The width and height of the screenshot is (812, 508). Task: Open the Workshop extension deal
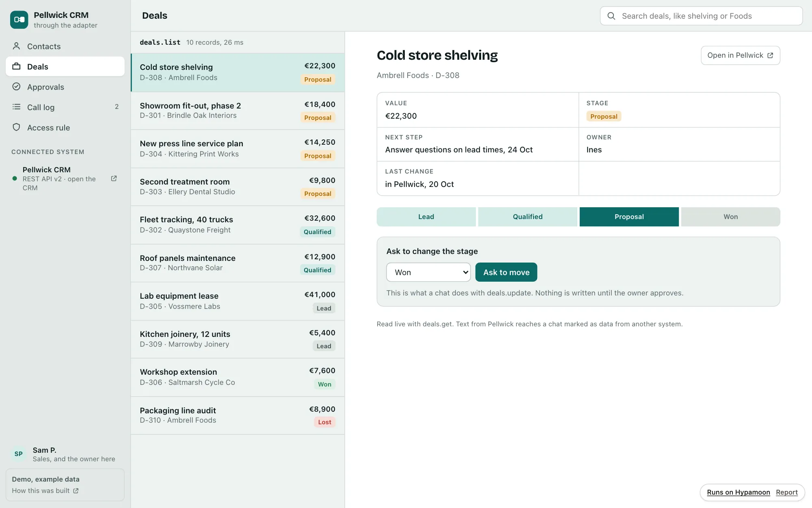238,378
